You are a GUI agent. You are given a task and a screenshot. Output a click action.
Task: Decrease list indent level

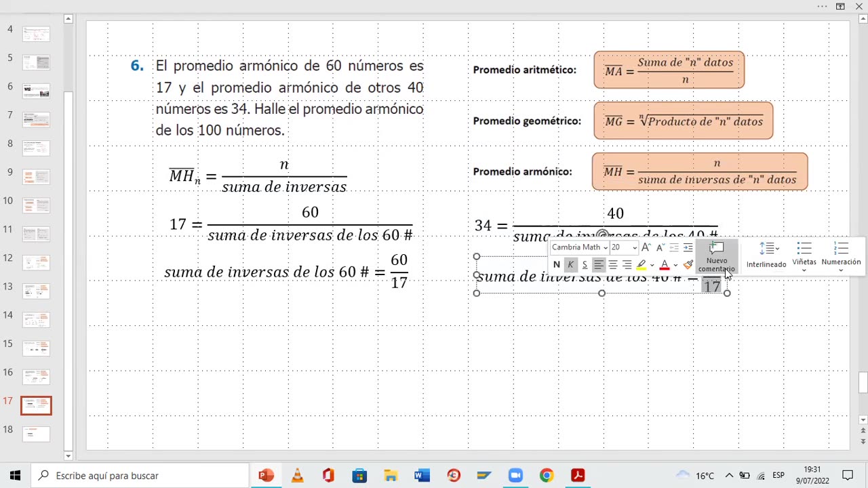point(674,247)
